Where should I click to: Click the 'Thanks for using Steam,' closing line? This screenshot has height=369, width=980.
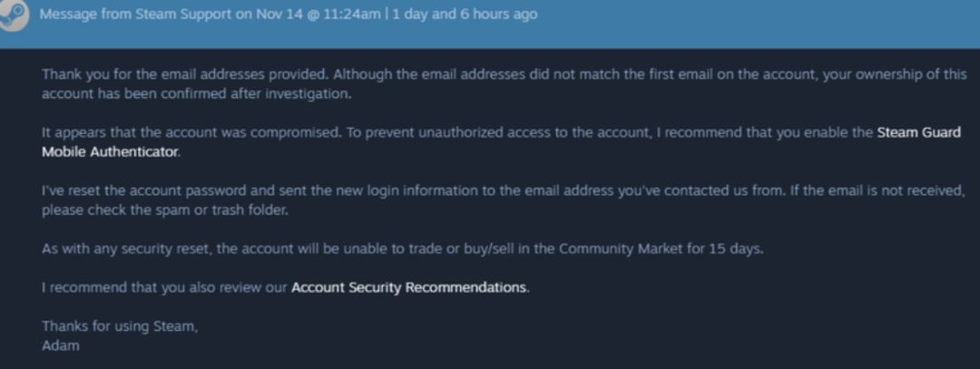point(120,325)
